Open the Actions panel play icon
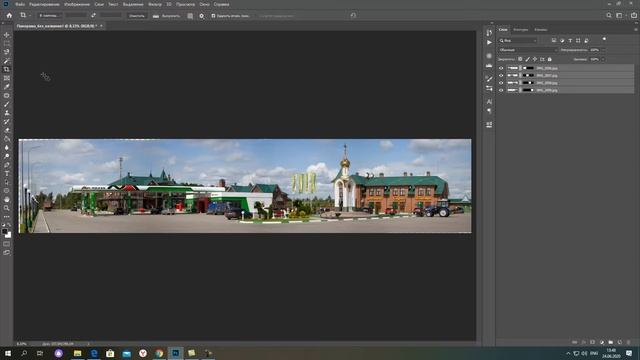 coord(489,42)
